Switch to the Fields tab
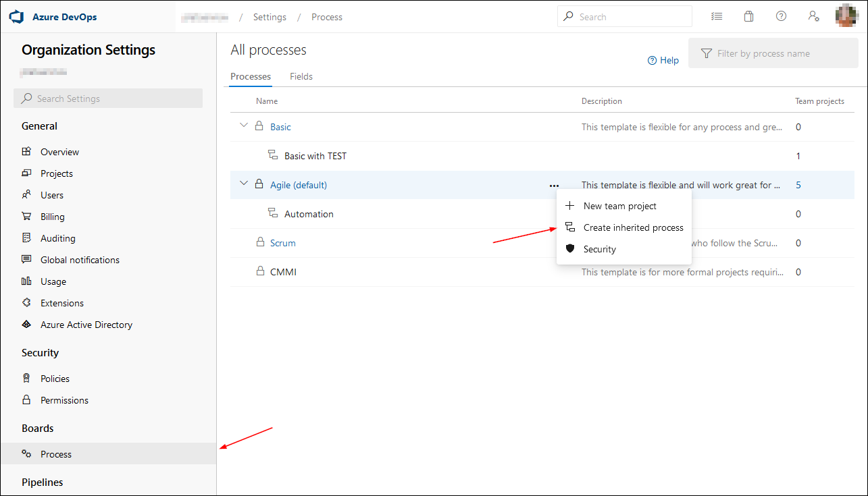868x496 pixels. point(301,76)
